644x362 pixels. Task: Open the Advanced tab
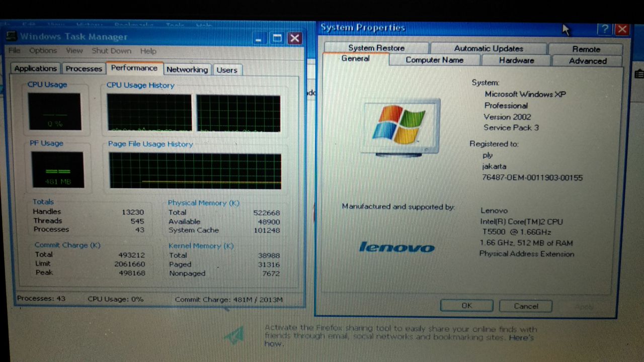click(x=588, y=61)
